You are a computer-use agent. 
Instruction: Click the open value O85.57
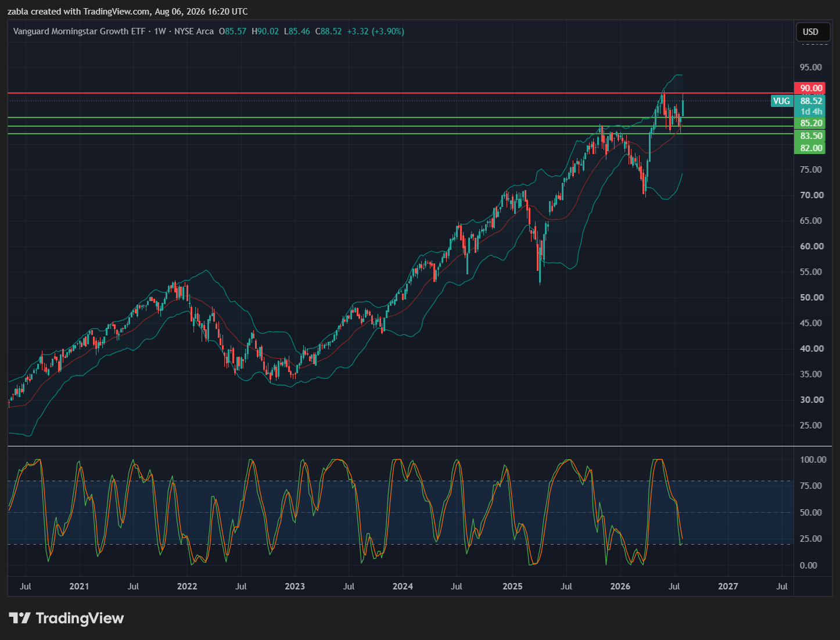(x=232, y=31)
